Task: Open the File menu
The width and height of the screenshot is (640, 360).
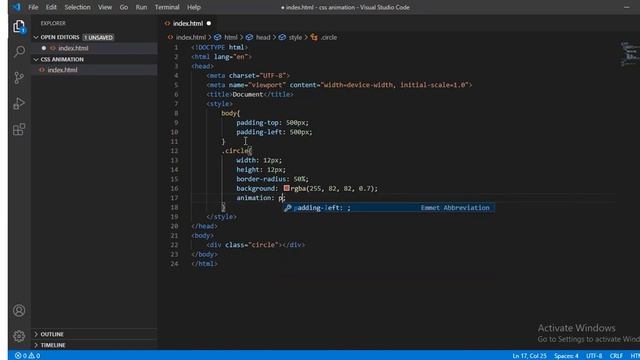Action: [33, 7]
